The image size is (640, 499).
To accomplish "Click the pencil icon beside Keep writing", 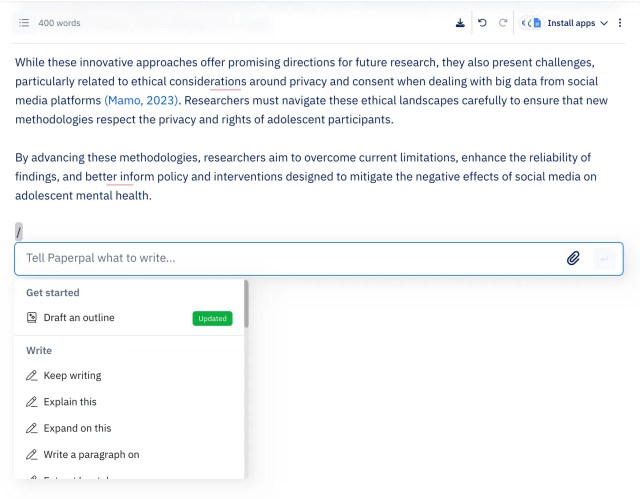I will pyautogui.click(x=31, y=375).
